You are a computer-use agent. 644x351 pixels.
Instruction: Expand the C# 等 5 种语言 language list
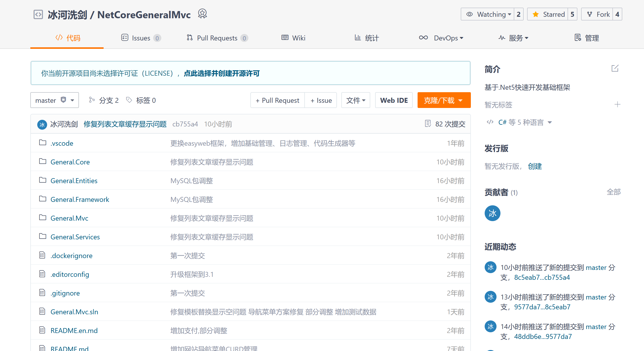click(x=521, y=123)
